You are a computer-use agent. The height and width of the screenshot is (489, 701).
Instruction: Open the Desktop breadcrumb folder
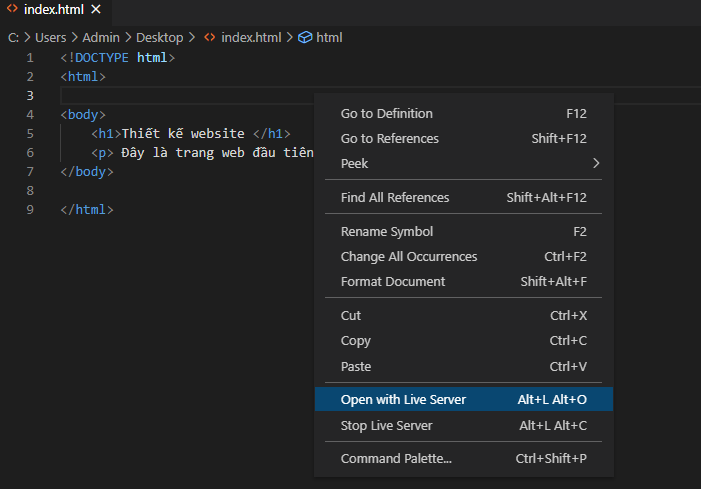pyautogui.click(x=160, y=38)
